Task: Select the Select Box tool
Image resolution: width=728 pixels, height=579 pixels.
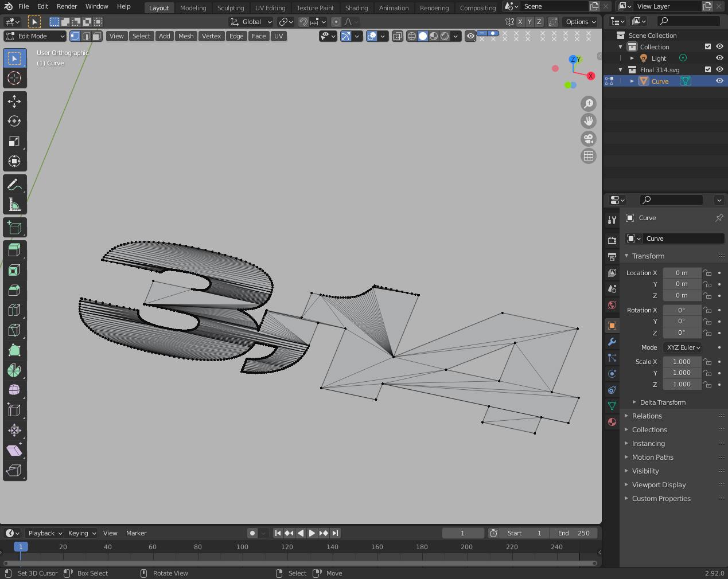Action: tap(14, 58)
